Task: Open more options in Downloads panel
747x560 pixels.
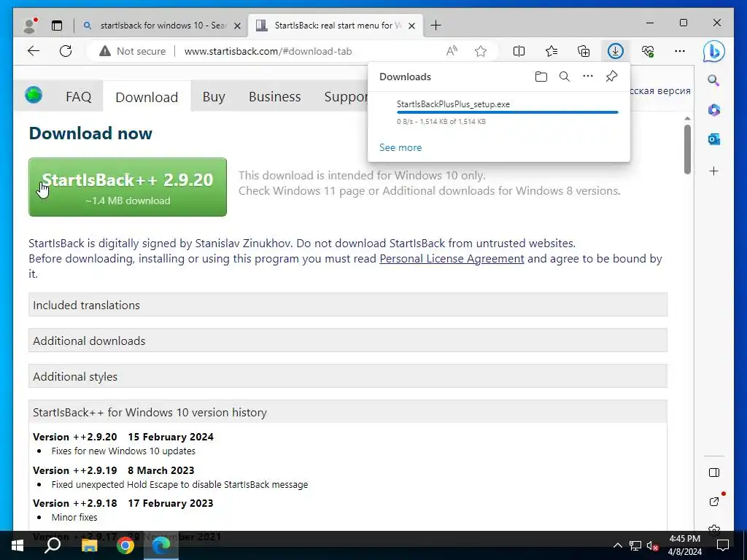Action: pyautogui.click(x=588, y=76)
